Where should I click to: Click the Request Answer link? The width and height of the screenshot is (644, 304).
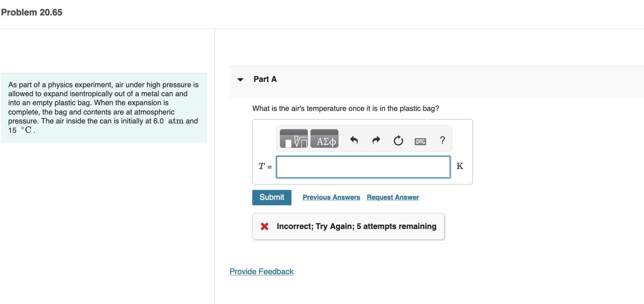point(393,197)
